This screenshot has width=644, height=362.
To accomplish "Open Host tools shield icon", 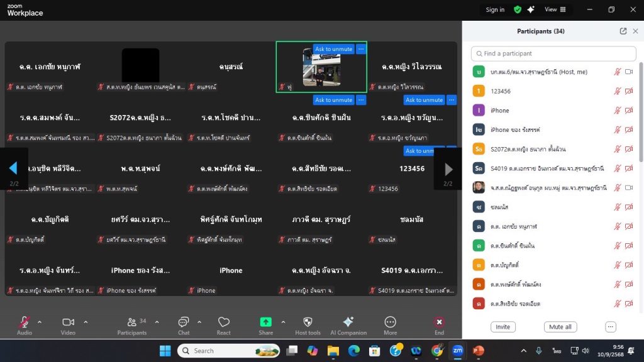I will (x=308, y=322).
